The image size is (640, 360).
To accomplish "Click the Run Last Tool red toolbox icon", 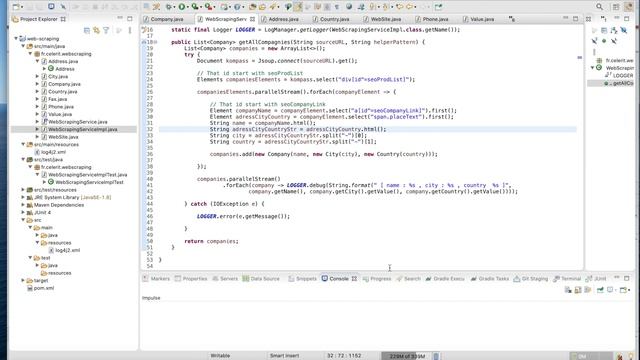I will (x=208, y=7).
